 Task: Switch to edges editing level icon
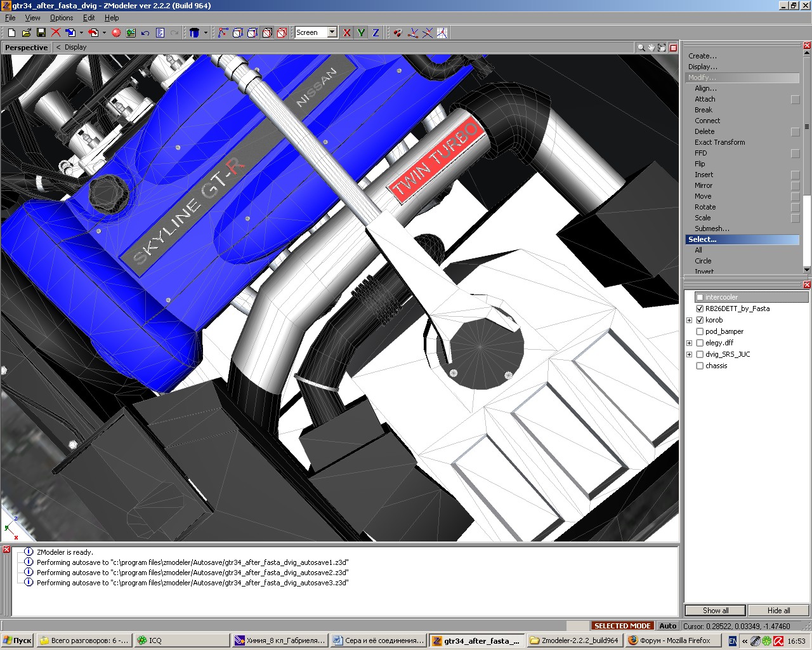237,32
